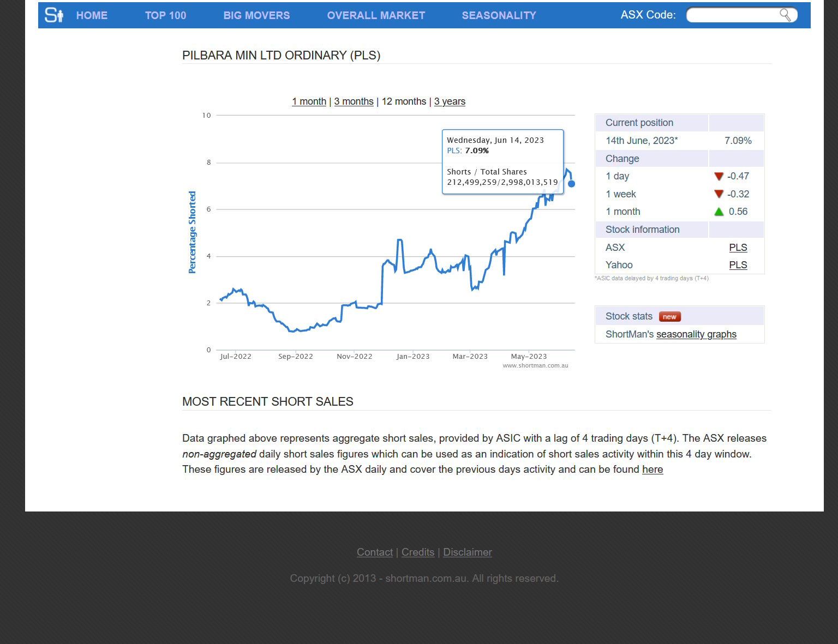Open the SEASONALITY menu item
838x644 pixels.
coord(499,15)
